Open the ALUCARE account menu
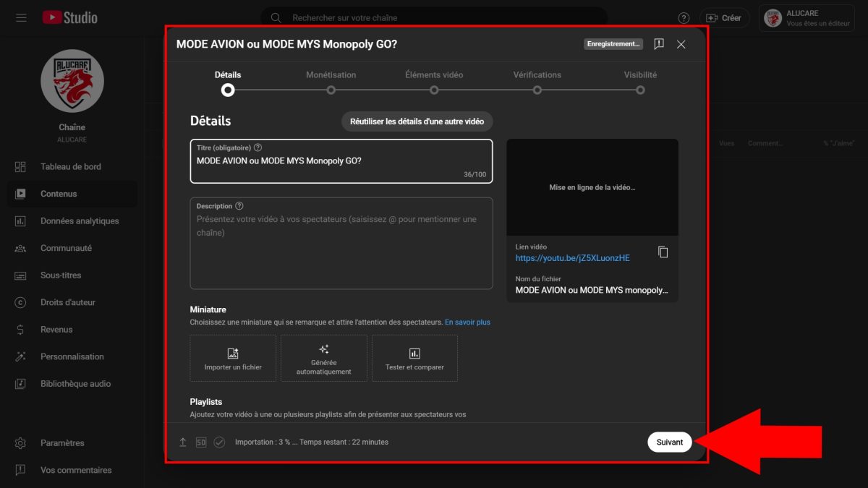Image resolution: width=868 pixels, height=488 pixels. pos(806,18)
